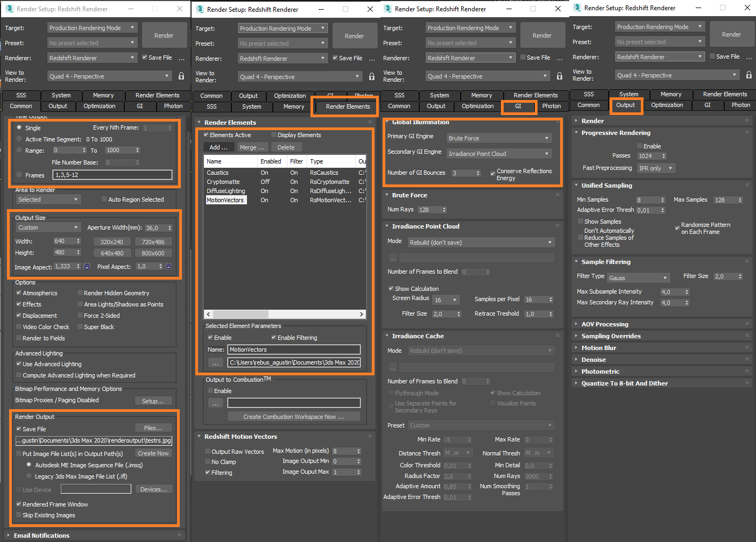Click Frames input field 1,3,5-12
The image size is (756, 542).
coord(112,175)
